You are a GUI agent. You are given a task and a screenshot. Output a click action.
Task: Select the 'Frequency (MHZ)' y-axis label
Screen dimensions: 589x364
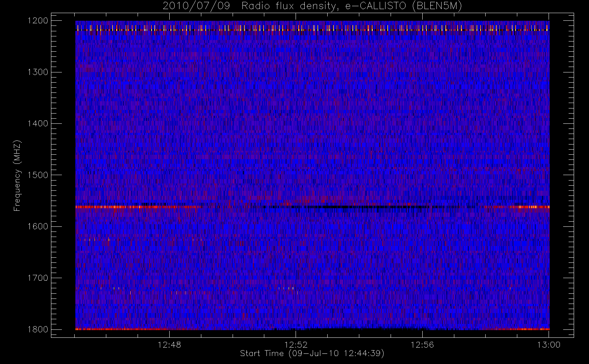(x=17, y=175)
